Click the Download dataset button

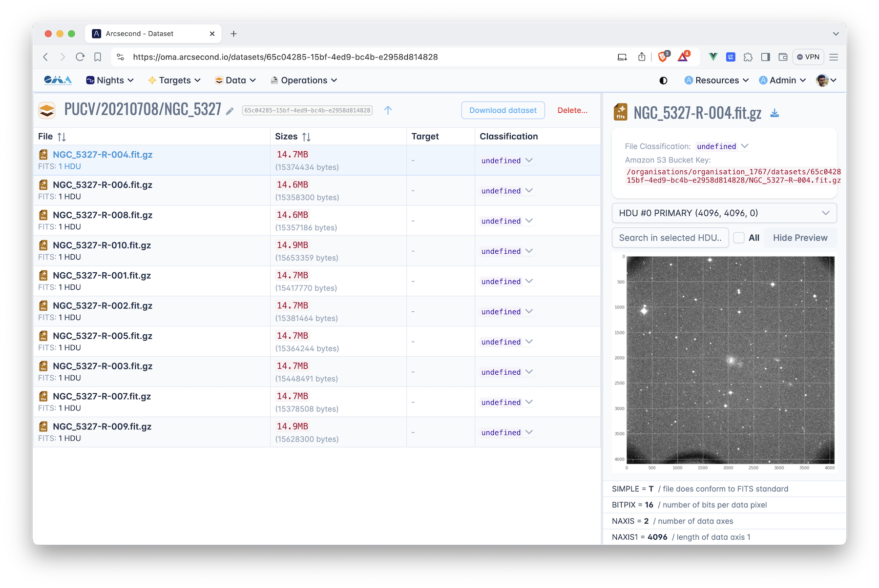point(503,110)
